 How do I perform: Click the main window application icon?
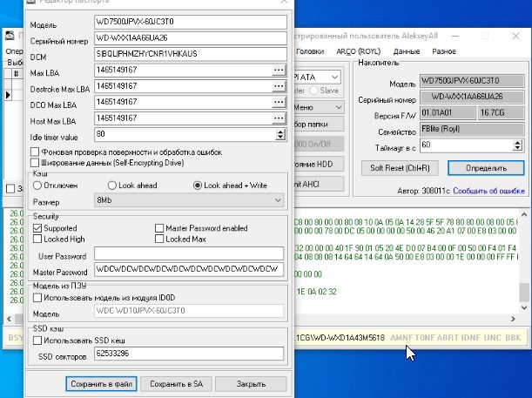(x=10, y=36)
